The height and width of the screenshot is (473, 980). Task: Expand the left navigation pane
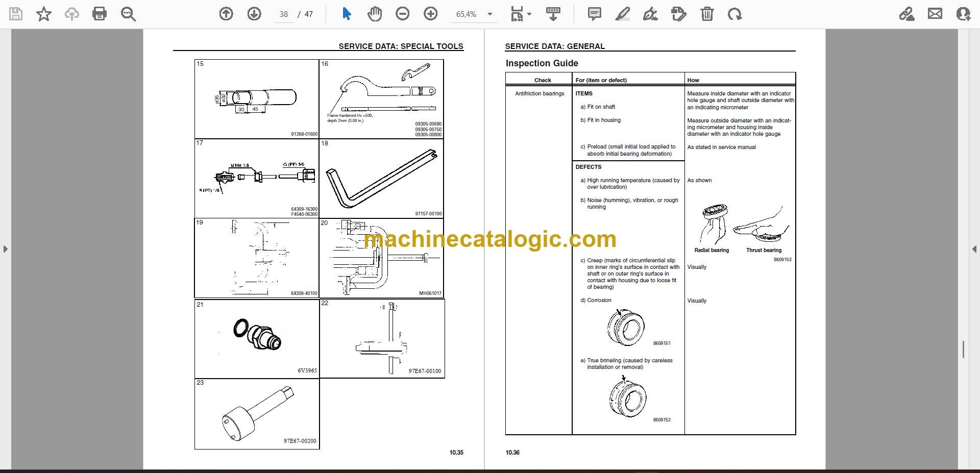coord(5,249)
